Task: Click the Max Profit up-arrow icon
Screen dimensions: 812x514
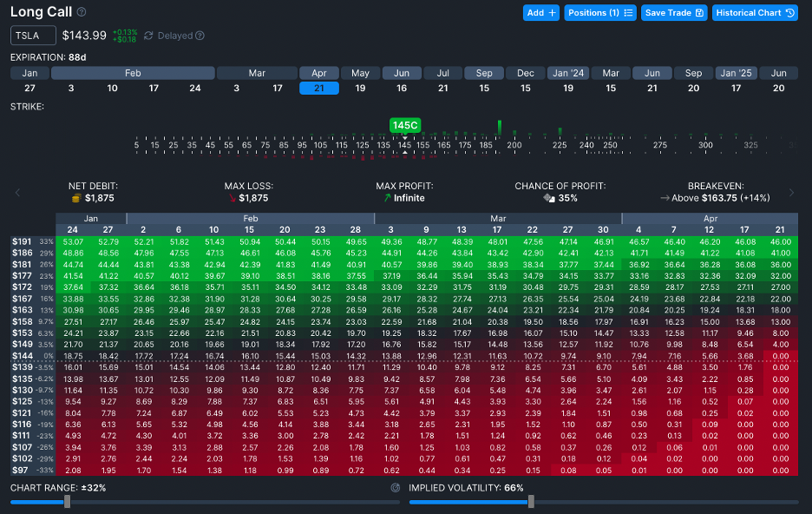Action: (x=388, y=198)
